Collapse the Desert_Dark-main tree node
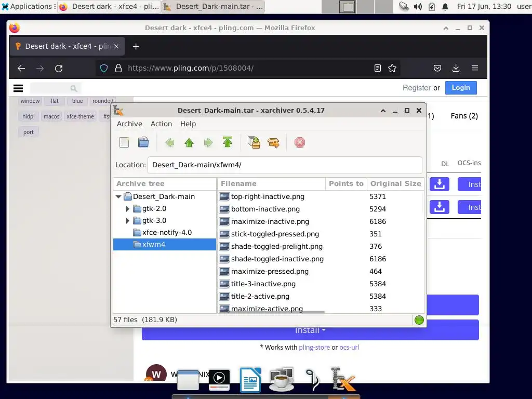532x399 pixels. (118, 196)
